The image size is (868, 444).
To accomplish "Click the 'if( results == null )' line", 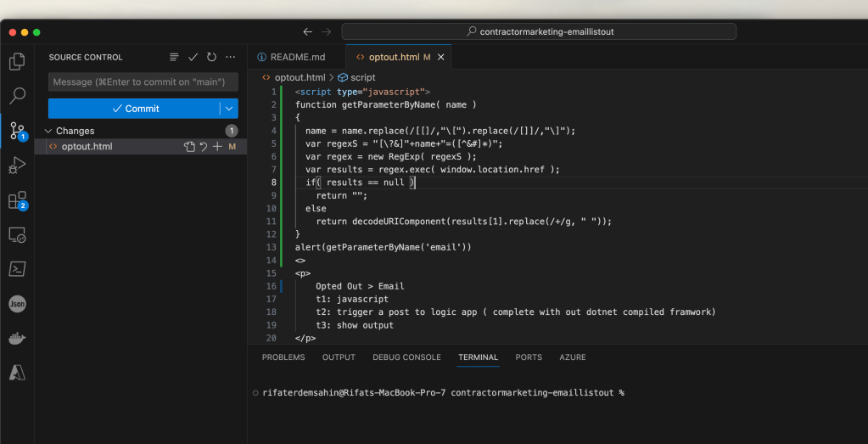I will [360, 183].
